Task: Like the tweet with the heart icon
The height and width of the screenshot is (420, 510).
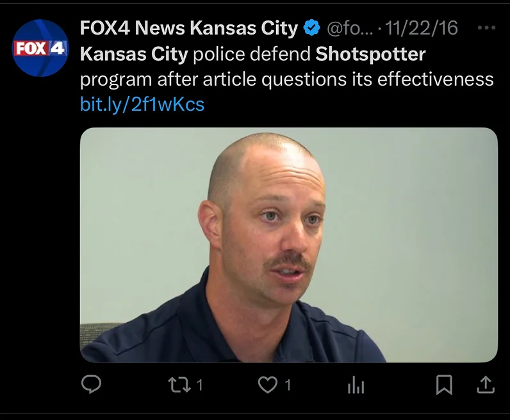Action: coord(268,385)
